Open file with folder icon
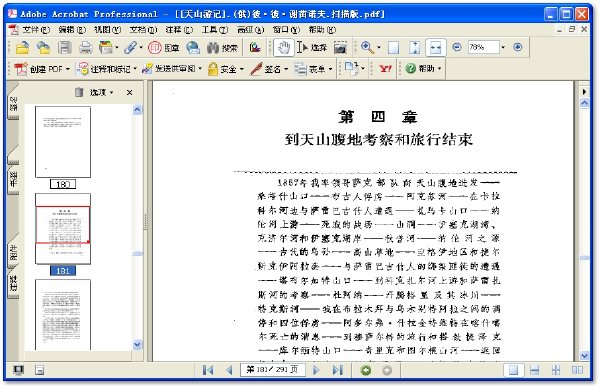 click(23, 47)
